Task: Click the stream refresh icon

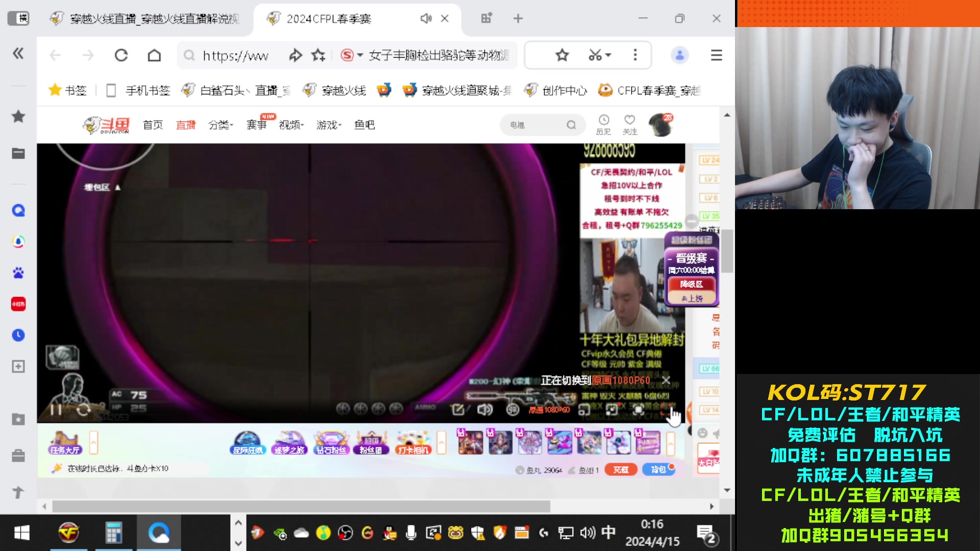Action: click(x=84, y=410)
